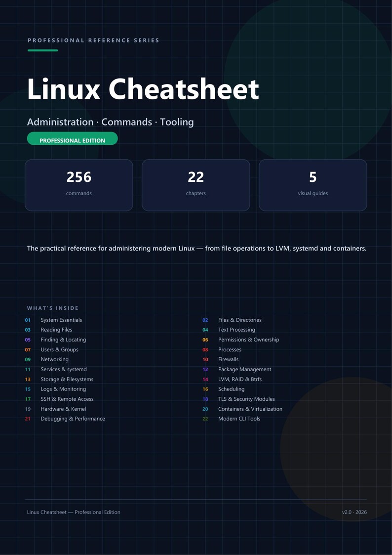Click the Administration · Commands · Tooling subtitle

coord(110,122)
